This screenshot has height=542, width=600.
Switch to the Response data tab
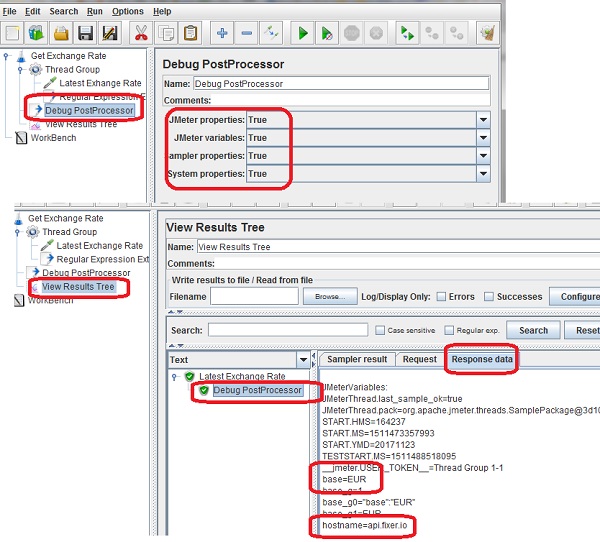[x=482, y=359]
